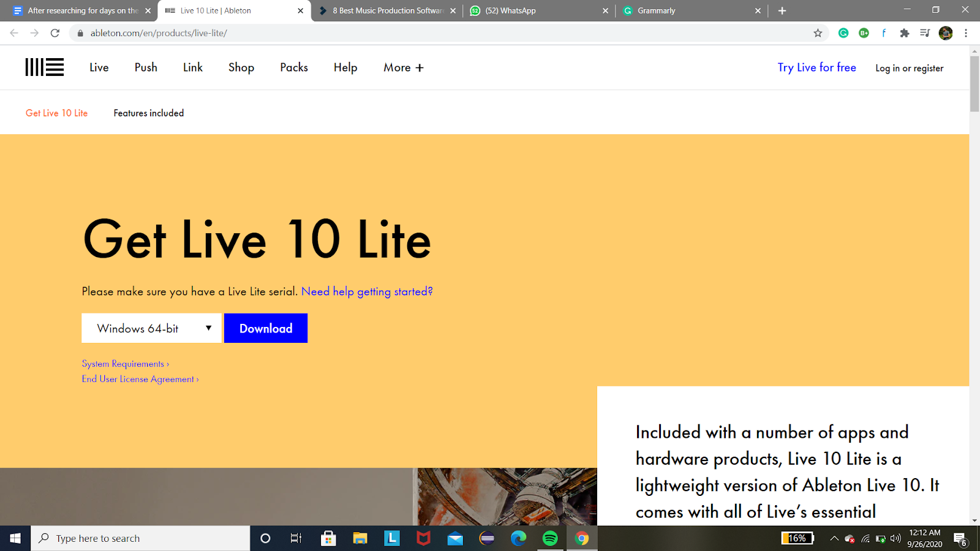Reload the Ableton page
Viewport: 980px width, 551px height.
55,33
